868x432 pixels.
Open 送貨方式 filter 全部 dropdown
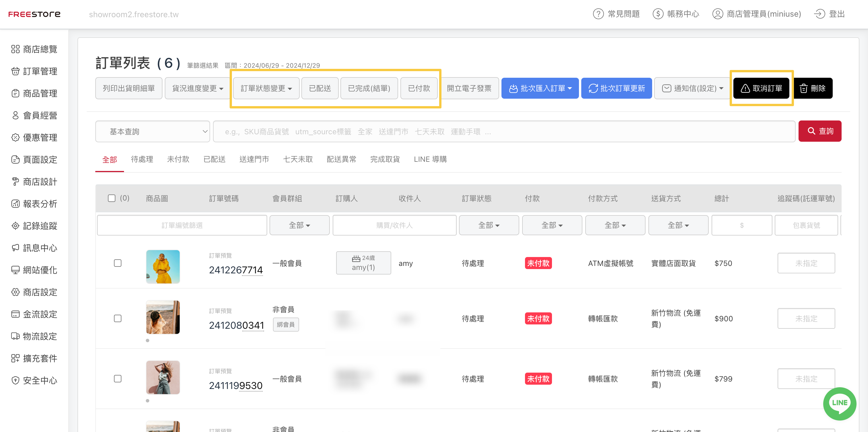point(678,225)
